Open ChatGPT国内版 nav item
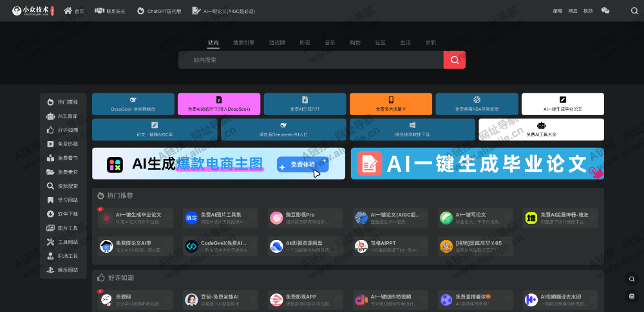644x312 pixels. [x=159, y=11]
